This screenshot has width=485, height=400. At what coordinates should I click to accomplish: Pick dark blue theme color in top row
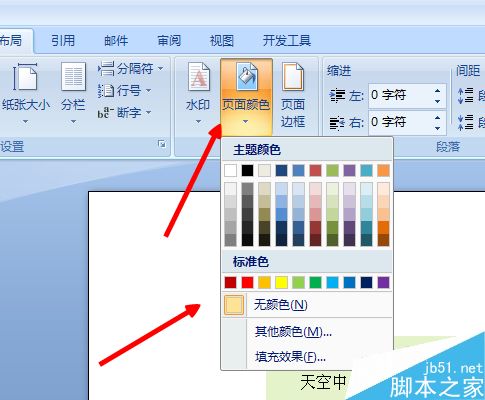pos(281,170)
